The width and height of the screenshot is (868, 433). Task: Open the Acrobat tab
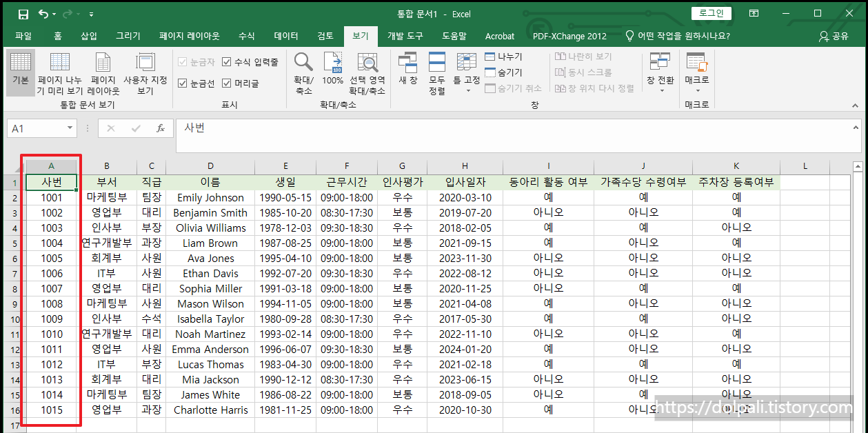point(500,36)
